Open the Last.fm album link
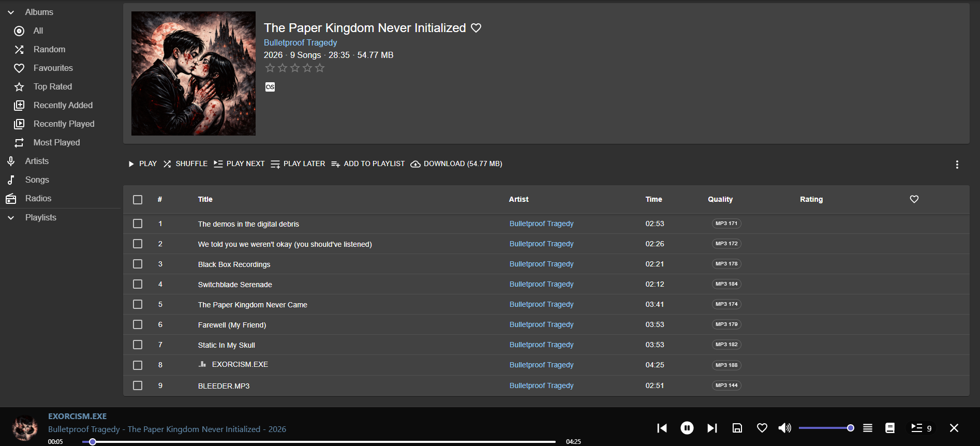The image size is (980, 446). [x=270, y=87]
